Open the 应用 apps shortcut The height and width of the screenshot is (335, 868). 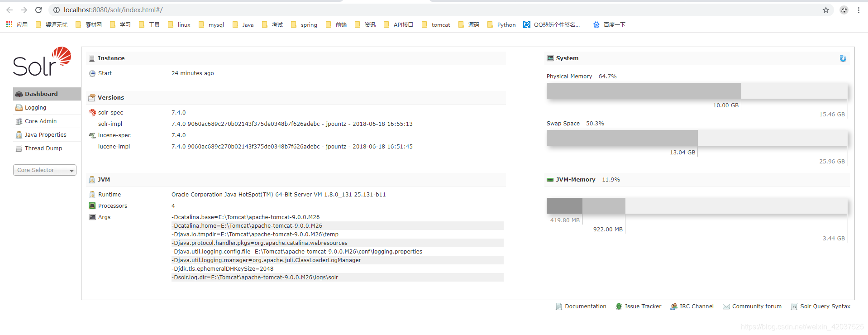(x=17, y=24)
